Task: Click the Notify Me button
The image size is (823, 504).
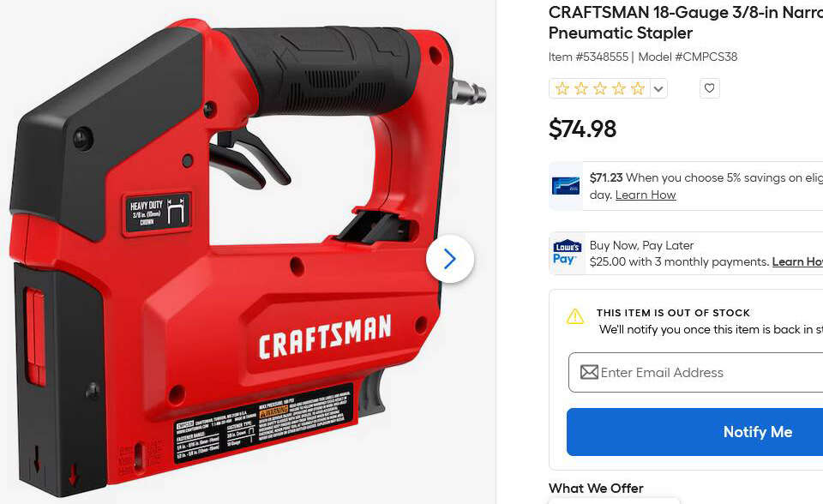Action: [695, 431]
